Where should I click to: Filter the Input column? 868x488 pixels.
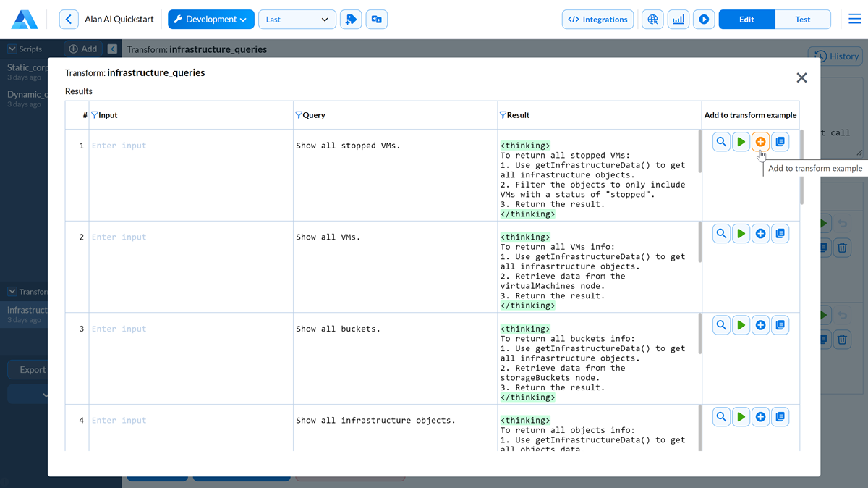pos(95,115)
